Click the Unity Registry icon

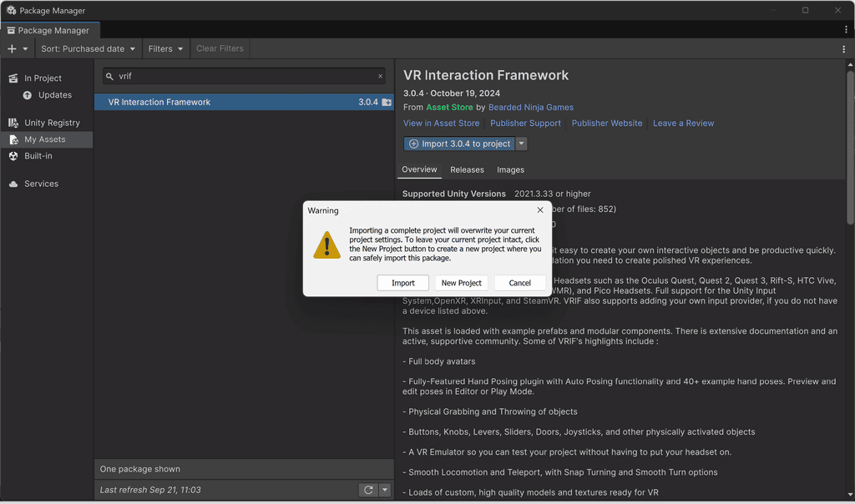pos(13,123)
